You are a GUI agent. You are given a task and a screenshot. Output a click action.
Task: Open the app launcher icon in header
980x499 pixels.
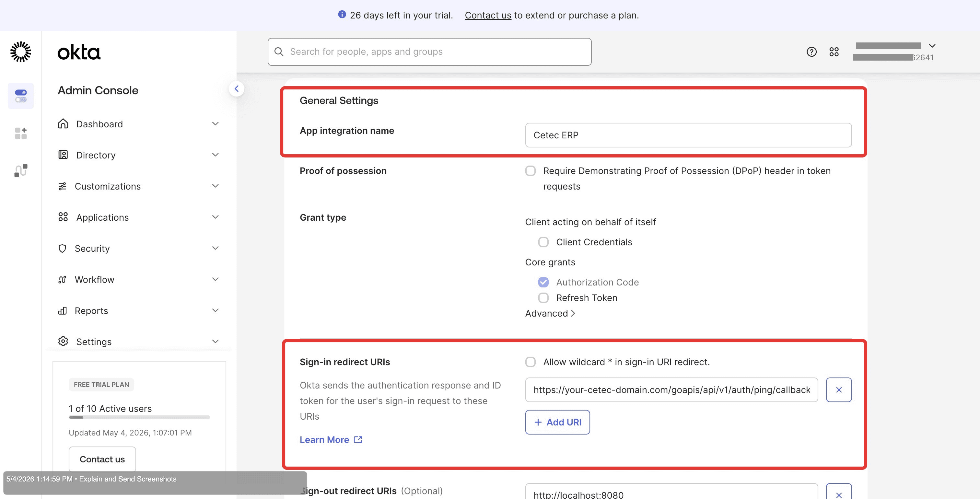pos(834,52)
